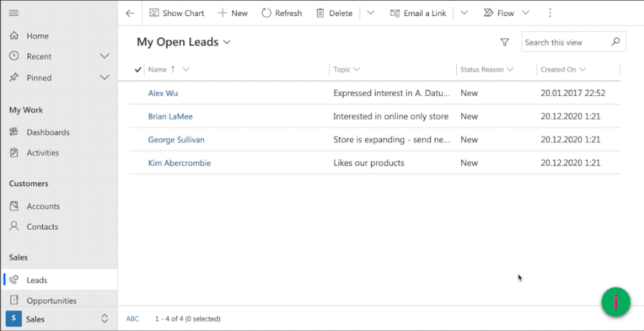Go back using the back arrow
644x331 pixels.
point(130,13)
